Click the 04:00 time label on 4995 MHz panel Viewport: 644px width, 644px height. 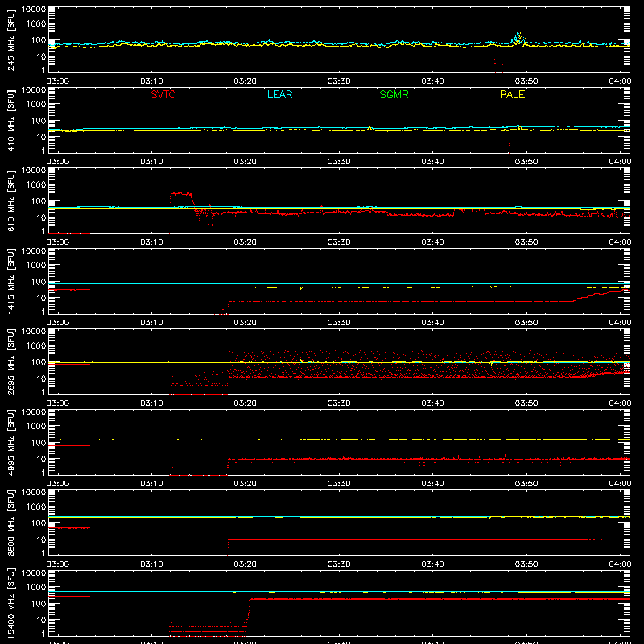[620, 484]
